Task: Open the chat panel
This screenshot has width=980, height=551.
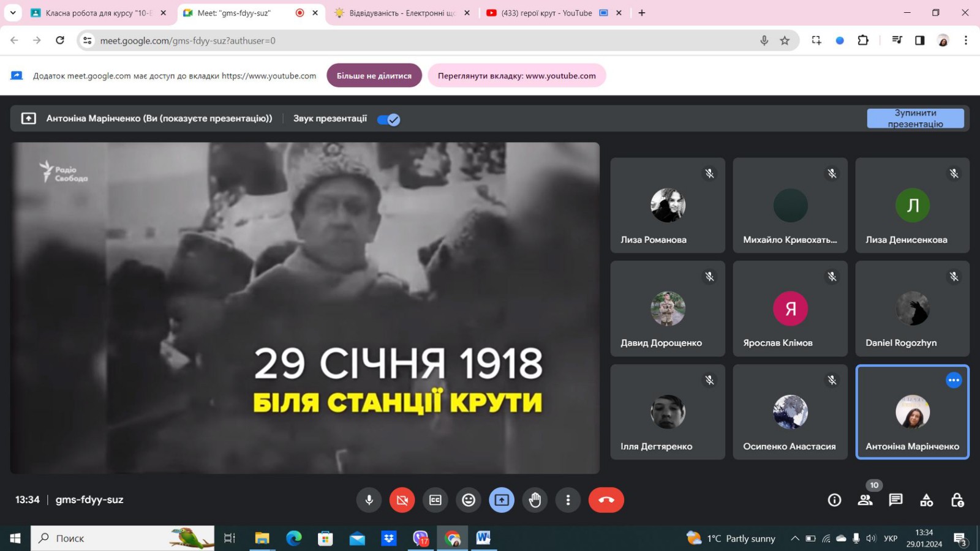Action: click(895, 500)
